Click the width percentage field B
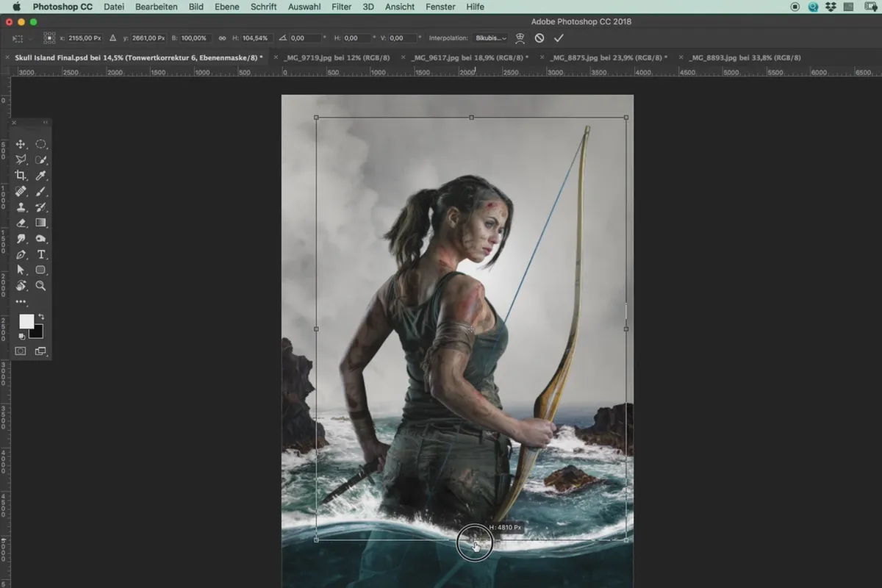This screenshot has height=588, width=882. (x=196, y=38)
